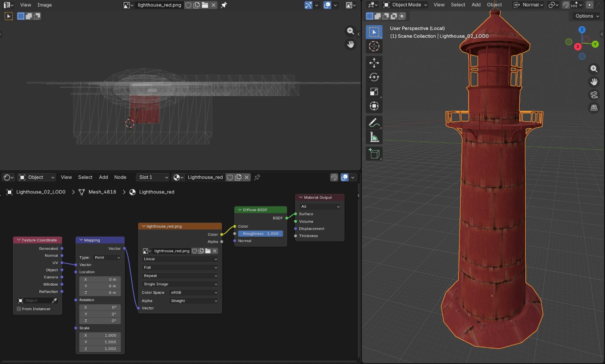Viewport: 605px width, 364px height.
Task: Open Node menu in node editor
Action: 120,177
